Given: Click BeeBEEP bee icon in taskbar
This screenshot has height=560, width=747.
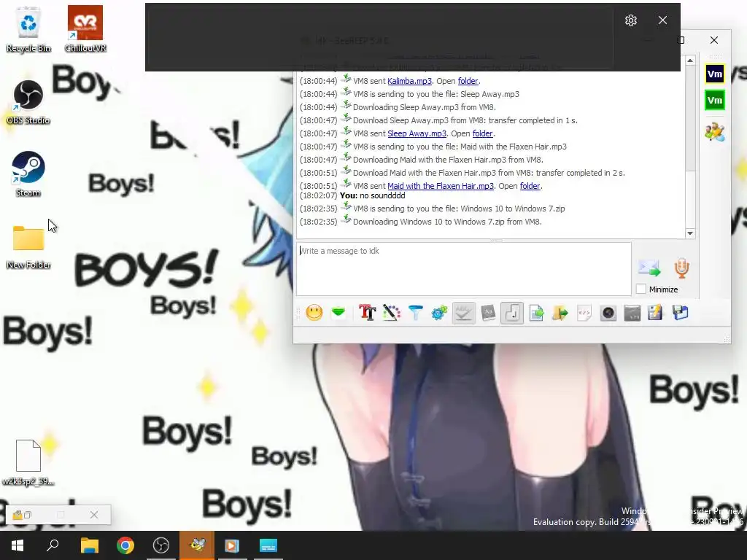Looking at the screenshot, I should (197, 545).
